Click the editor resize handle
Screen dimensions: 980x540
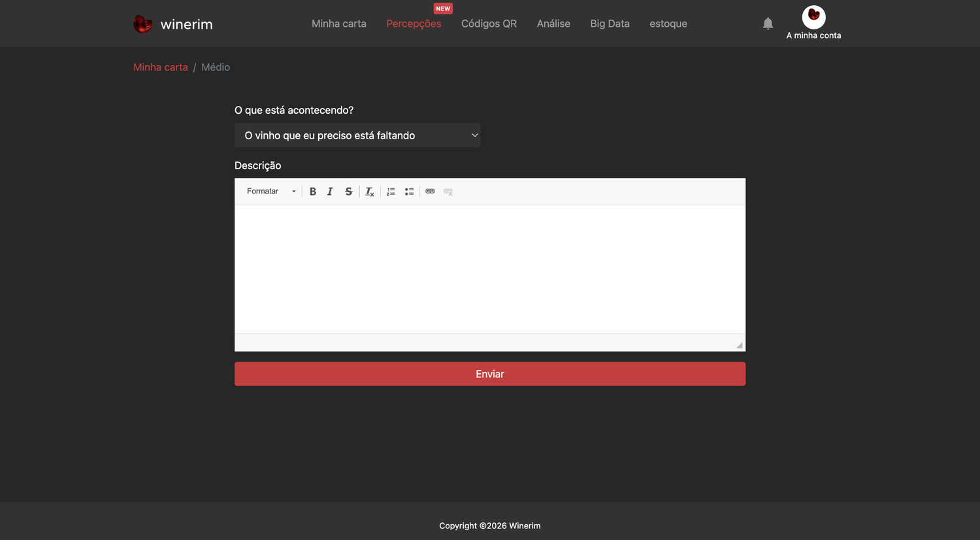tap(740, 345)
